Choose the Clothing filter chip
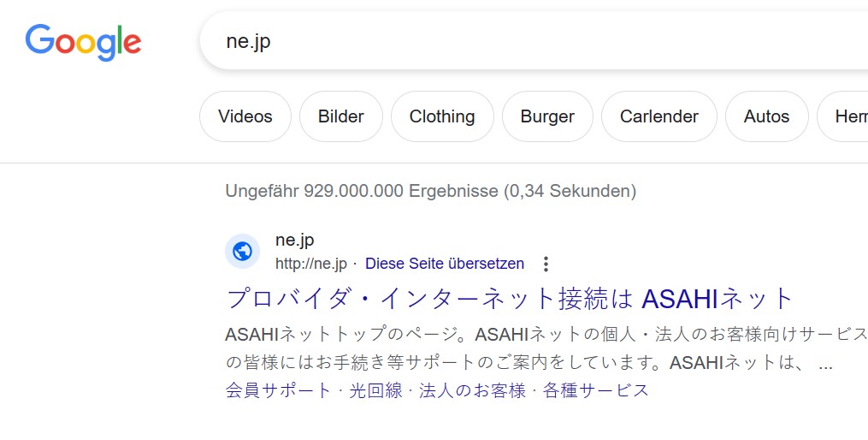This screenshot has width=868, height=440. pos(442,116)
